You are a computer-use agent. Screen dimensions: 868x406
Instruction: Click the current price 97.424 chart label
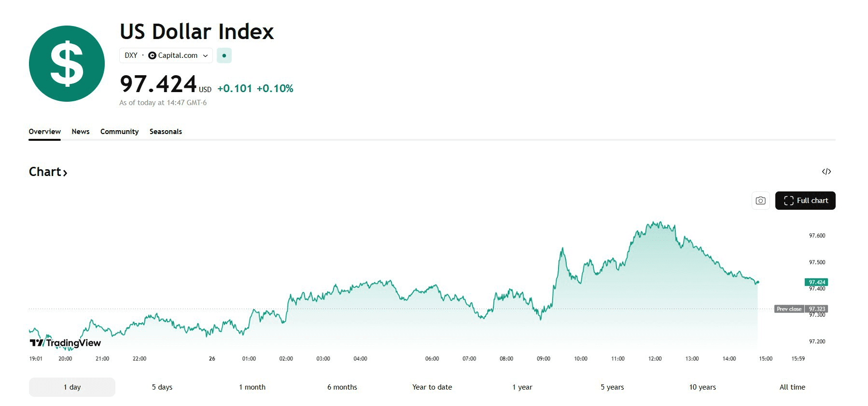(x=816, y=282)
